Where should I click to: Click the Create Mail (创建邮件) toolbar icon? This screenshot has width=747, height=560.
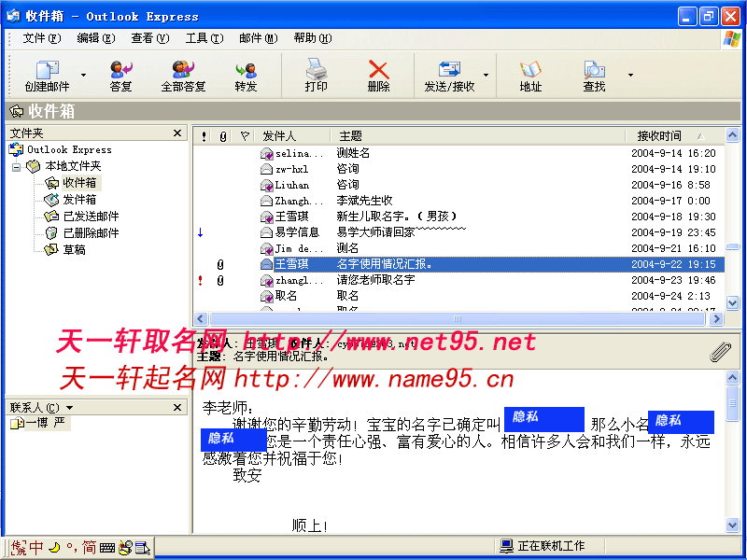coord(47,72)
